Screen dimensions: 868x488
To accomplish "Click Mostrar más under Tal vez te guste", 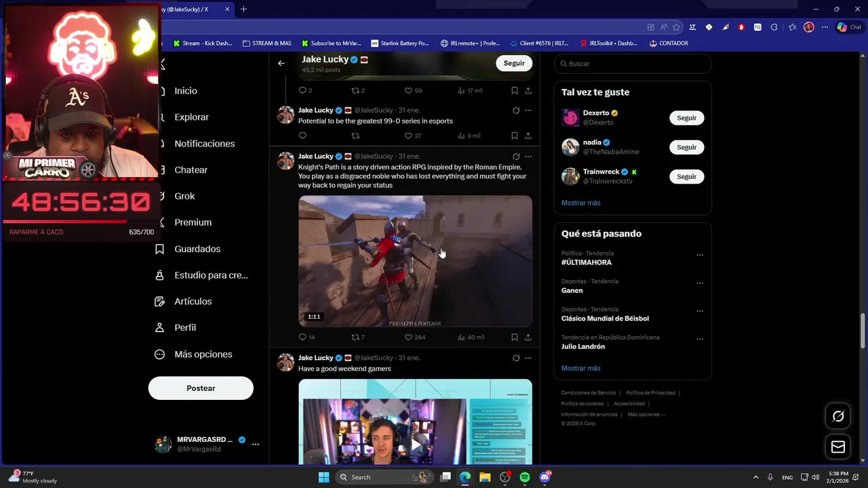I will [580, 203].
